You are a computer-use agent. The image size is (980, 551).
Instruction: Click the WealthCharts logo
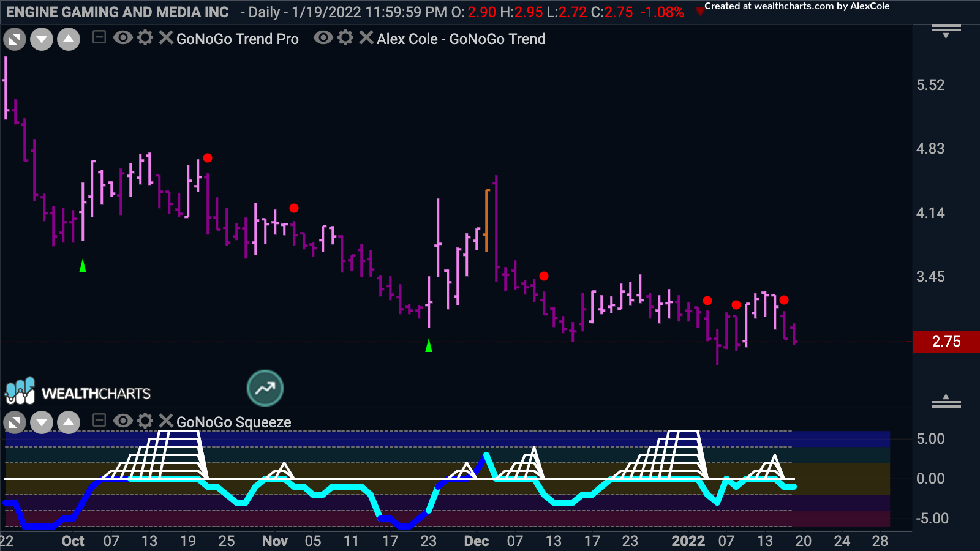pyautogui.click(x=78, y=392)
